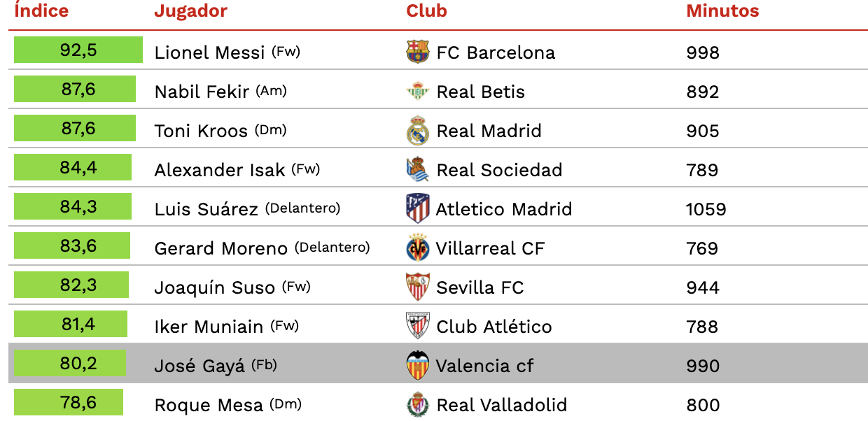The width and height of the screenshot is (868, 421).
Task: Click the Villarreal CF crest icon
Action: (x=417, y=248)
